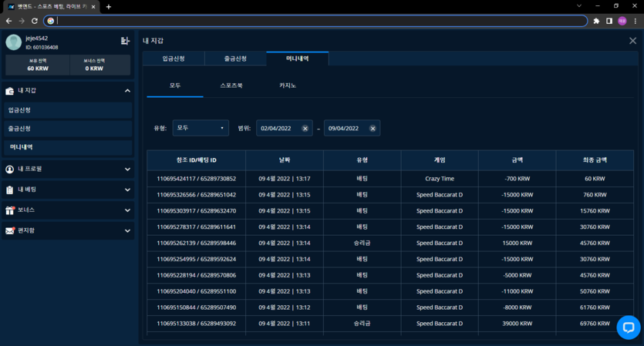Select the 머니내역 tab
Screen dimensions: 644x346
(298, 59)
